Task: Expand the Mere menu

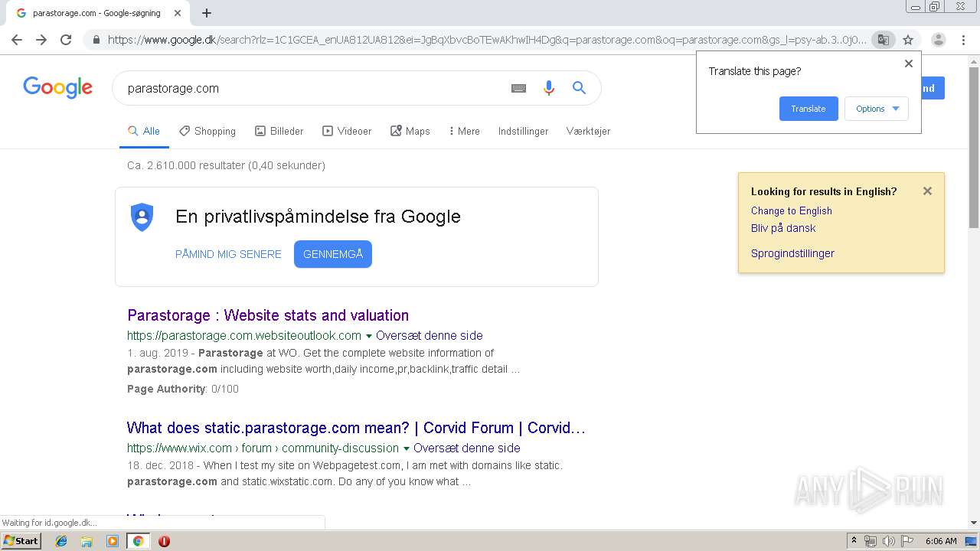Action: (464, 131)
